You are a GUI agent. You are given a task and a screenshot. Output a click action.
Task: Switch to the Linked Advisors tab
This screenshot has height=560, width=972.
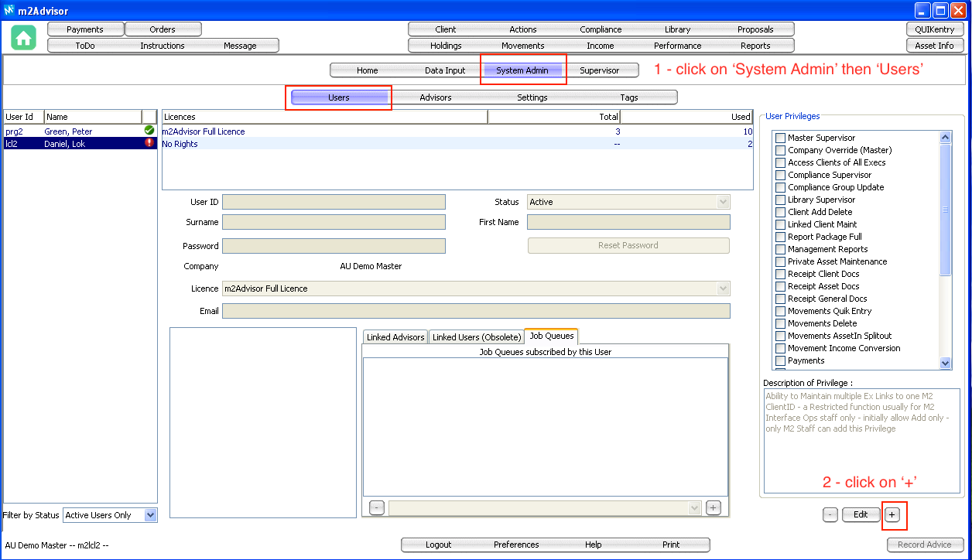(x=395, y=337)
